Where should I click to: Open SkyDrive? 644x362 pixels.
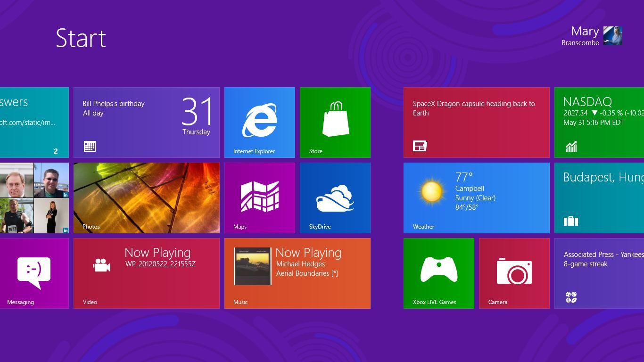(335, 197)
